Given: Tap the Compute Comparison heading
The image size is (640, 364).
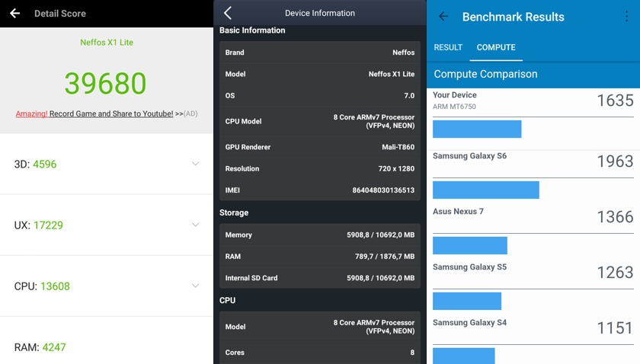Looking at the screenshot, I should click(x=486, y=74).
